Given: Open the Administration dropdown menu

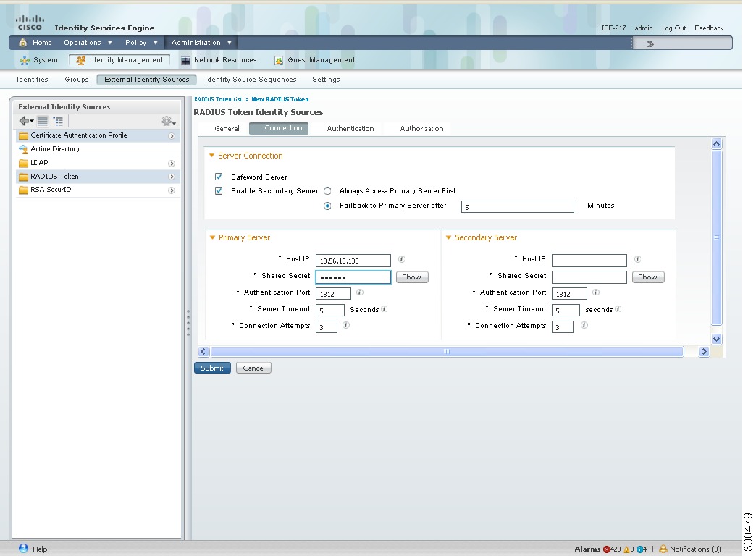Looking at the screenshot, I should pos(201,43).
